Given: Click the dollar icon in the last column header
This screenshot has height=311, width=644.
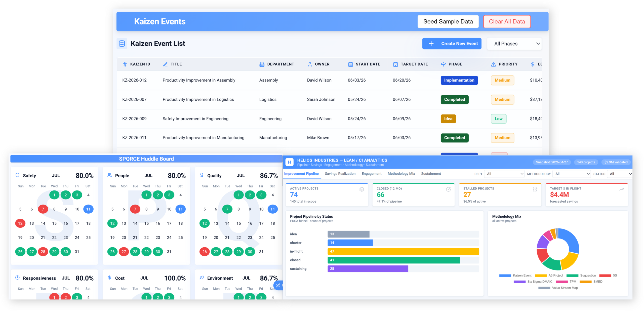Looking at the screenshot, I should click(533, 64).
